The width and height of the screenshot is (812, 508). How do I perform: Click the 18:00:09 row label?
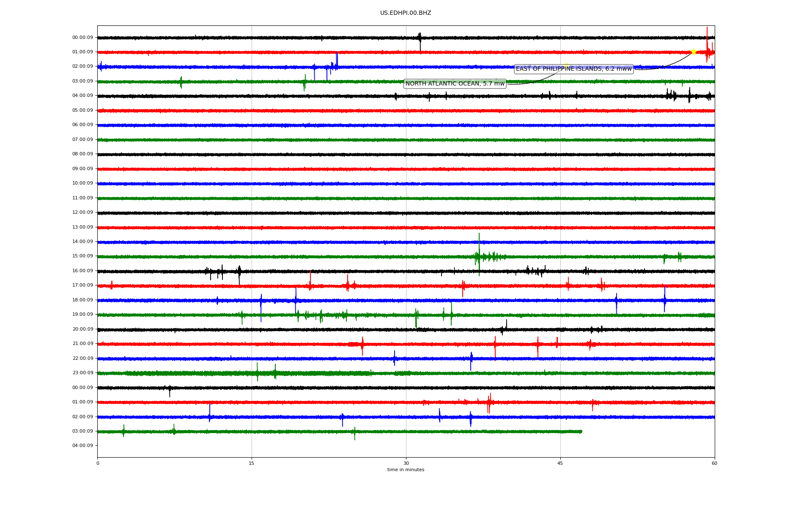82,300
